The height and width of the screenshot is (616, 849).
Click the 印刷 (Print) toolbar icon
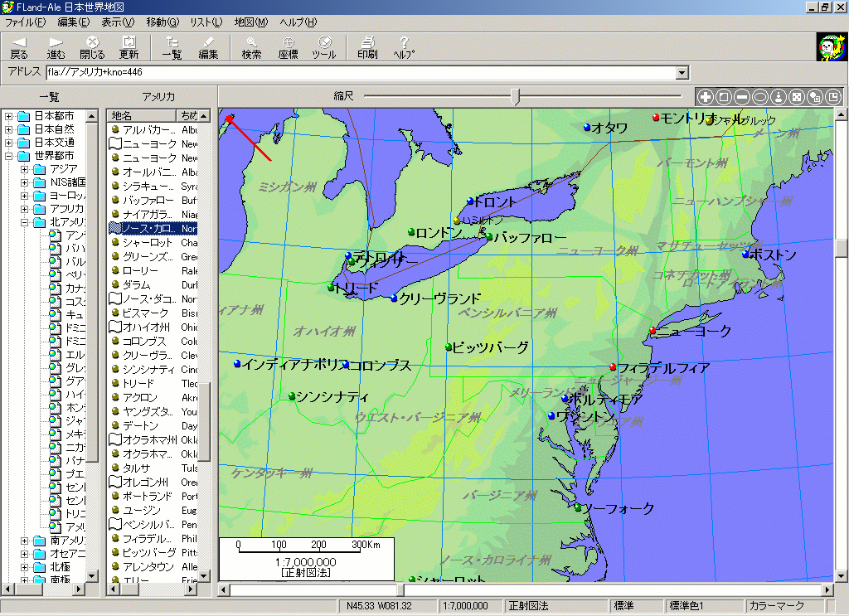click(x=367, y=47)
